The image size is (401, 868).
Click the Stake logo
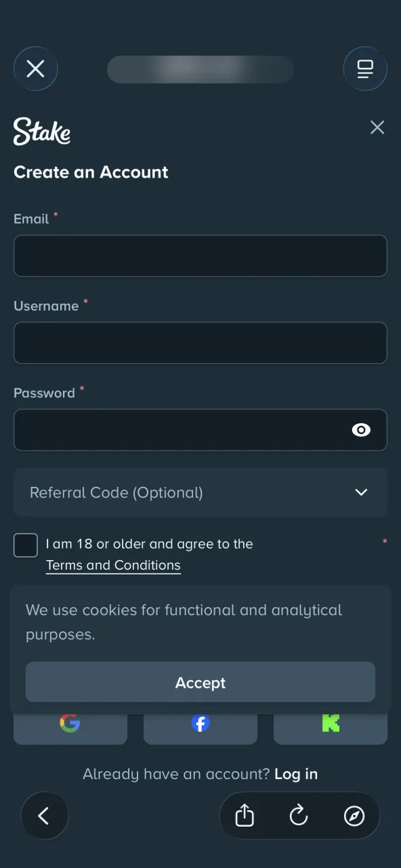click(42, 131)
